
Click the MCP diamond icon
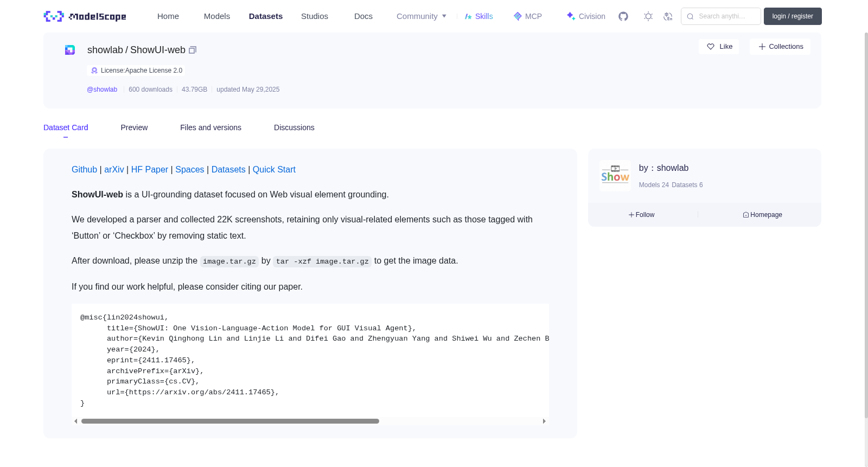pos(518,16)
